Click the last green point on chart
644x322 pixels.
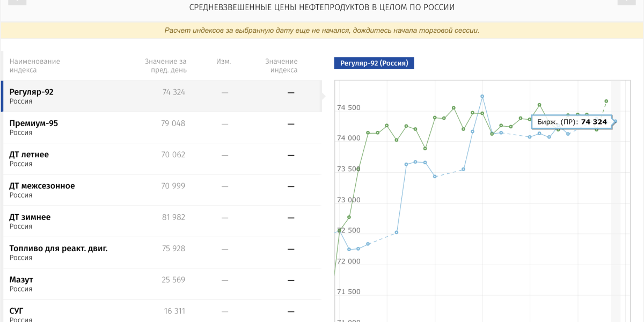[606, 101]
